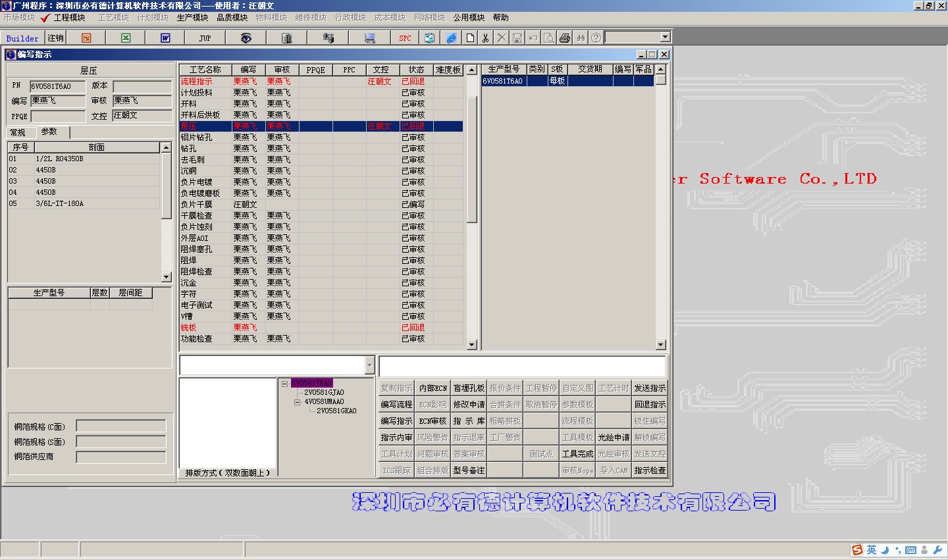
Task: Select row 3/6L-IT-180A in 剖面 list
Action: (x=84, y=204)
